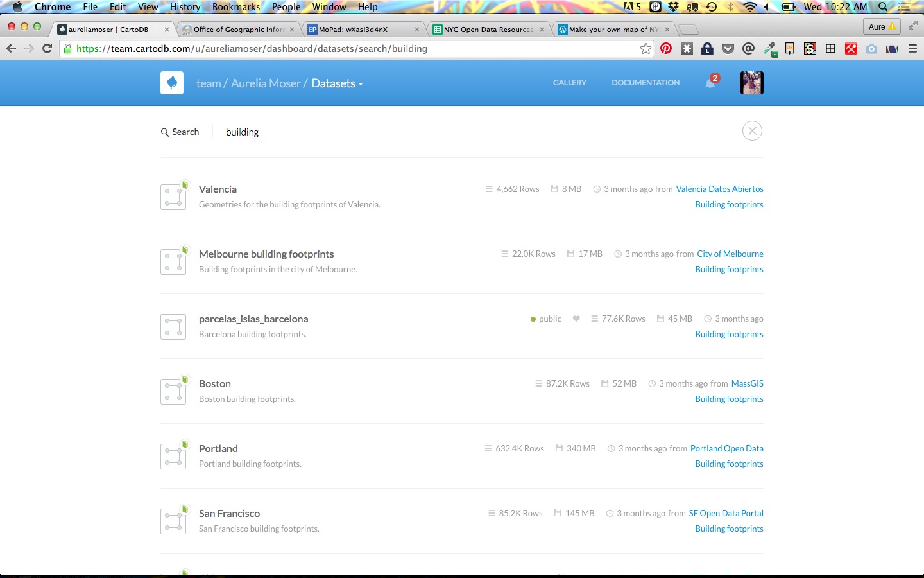This screenshot has height=578, width=924.
Task: Open the DOCUMENTATION link
Action: [x=645, y=83]
